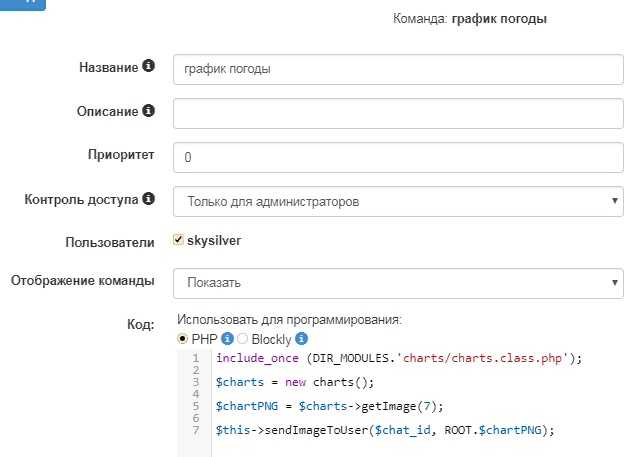Select the PHP radio button

[183, 338]
